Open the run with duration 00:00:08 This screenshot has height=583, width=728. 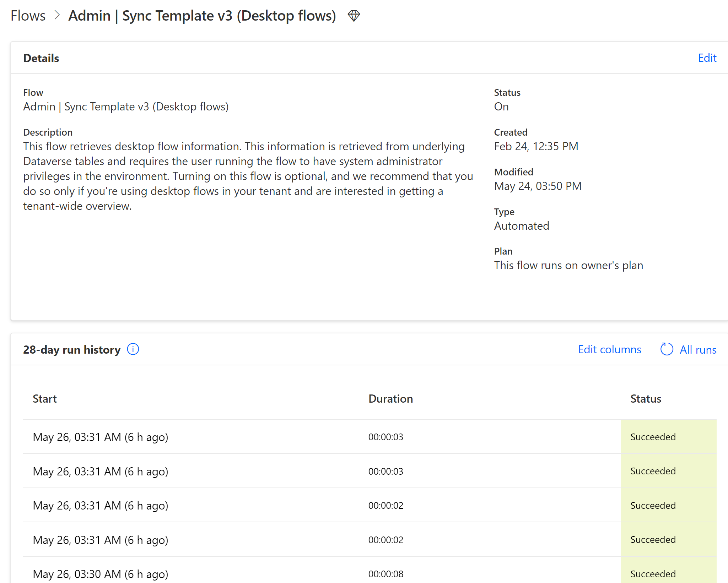pos(101,574)
